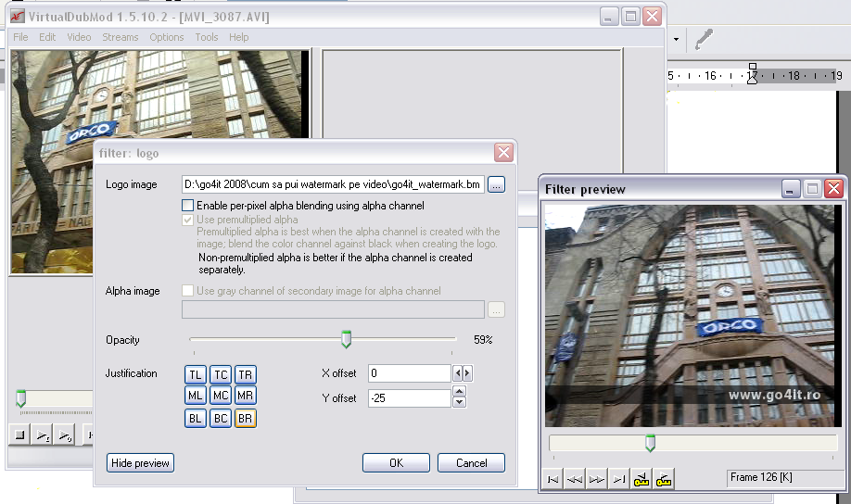Select TL top-left justification

pyautogui.click(x=196, y=375)
